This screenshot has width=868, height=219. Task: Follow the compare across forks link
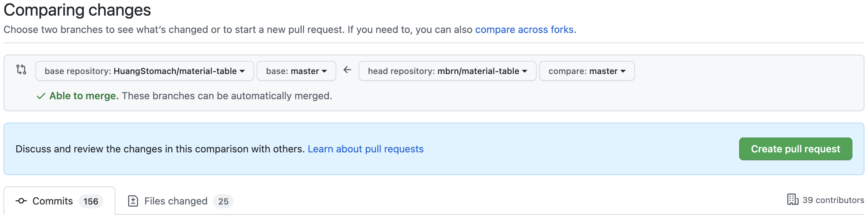point(524,29)
